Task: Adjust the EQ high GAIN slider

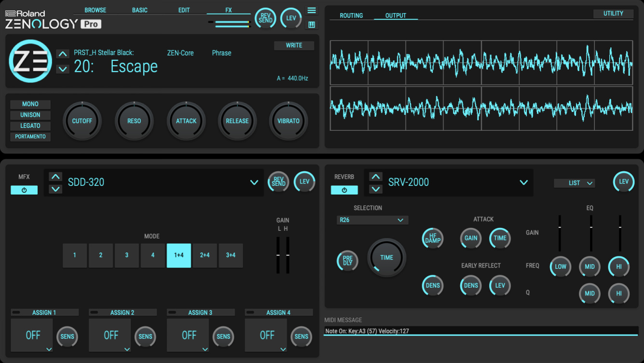Action: point(620,233)
